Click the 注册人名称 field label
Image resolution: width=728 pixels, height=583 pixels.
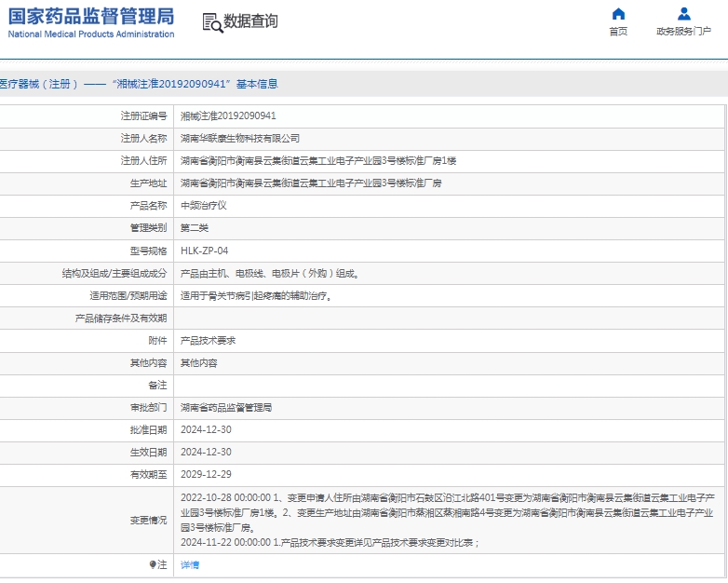pos(143,139)
